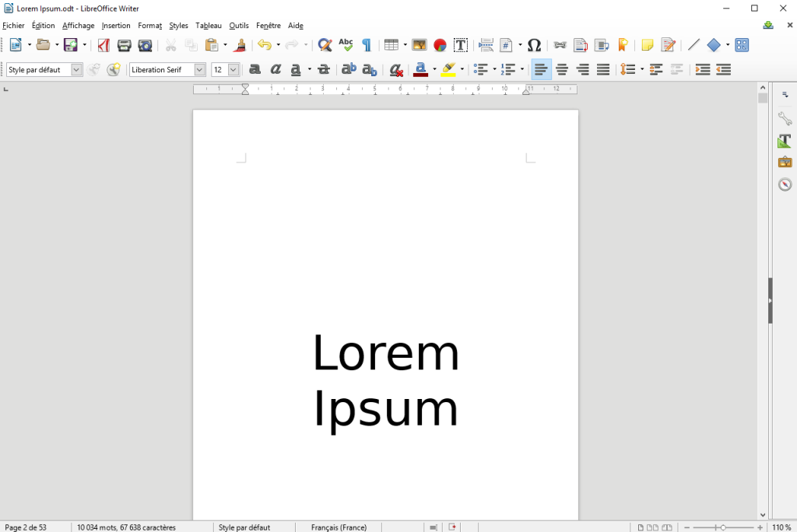Insert basic shape diamond
The image size is (797, 532).
pyautogui.click(x=714, y=45)
